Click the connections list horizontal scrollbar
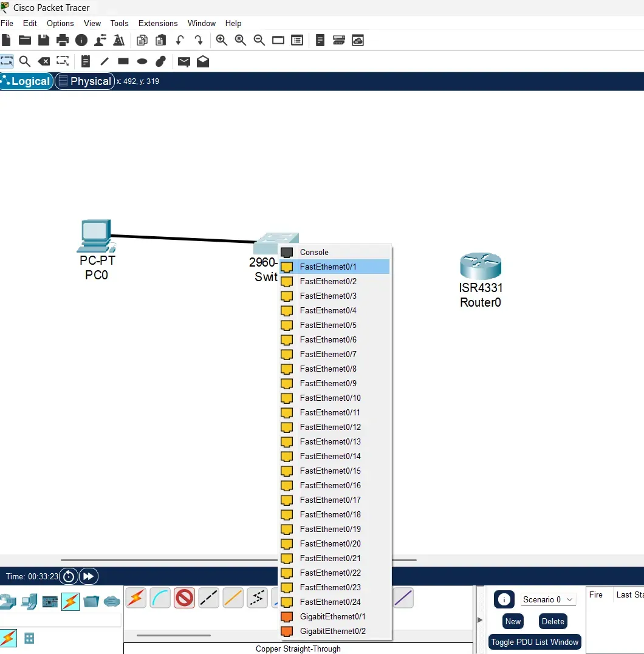The width and height of the screenshot is (644, 654). coord(174,635)
